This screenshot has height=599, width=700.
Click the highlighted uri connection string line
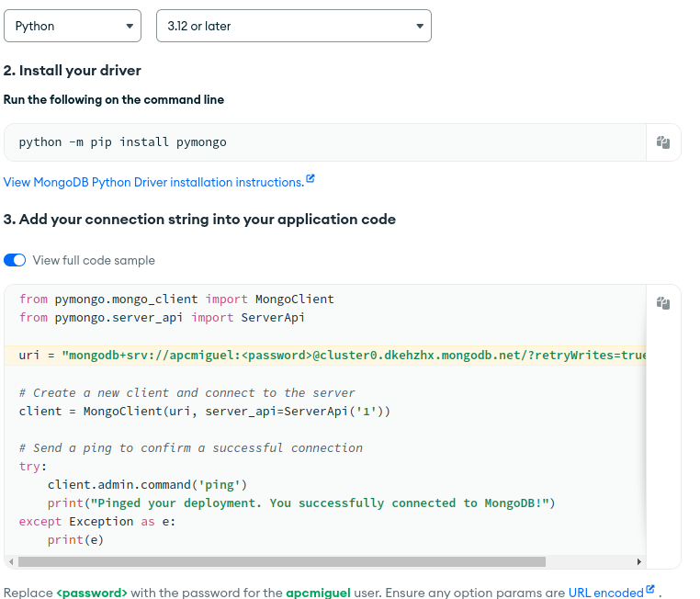pyautogui.click(x=331, y=355)
